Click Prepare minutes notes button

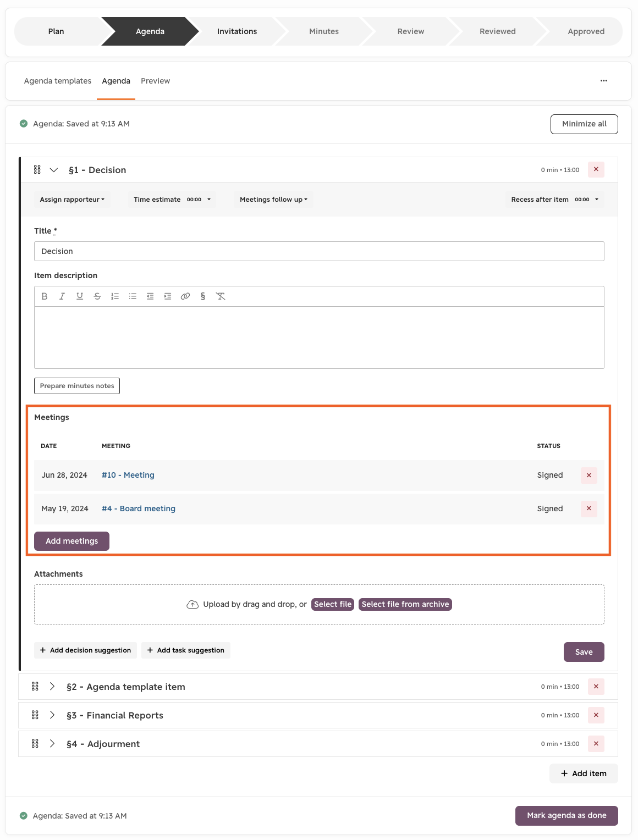click(77, 386)
